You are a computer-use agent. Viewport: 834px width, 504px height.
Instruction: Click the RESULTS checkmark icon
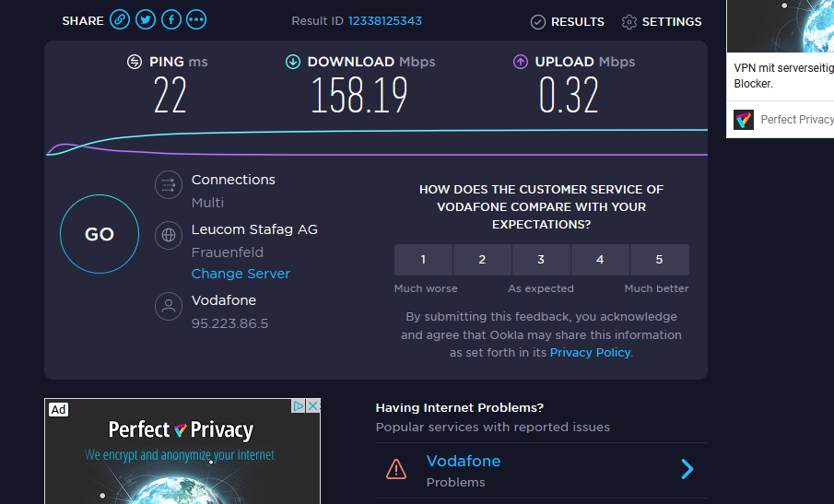pyautogui.click(x=538, y=22)
